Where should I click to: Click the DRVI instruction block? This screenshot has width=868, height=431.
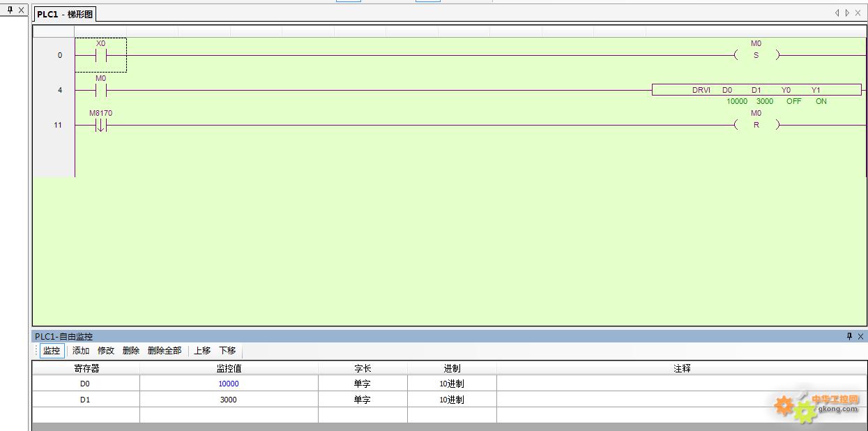point(756,90)
